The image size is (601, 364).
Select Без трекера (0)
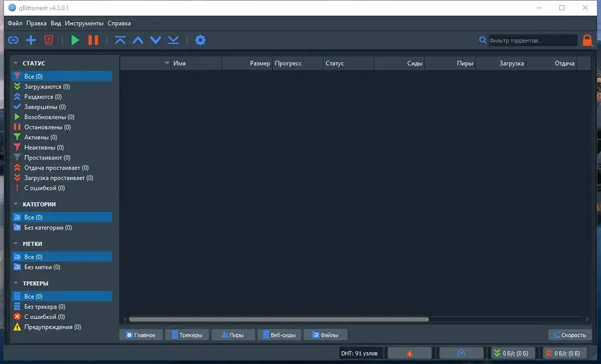tap(62, 306)
